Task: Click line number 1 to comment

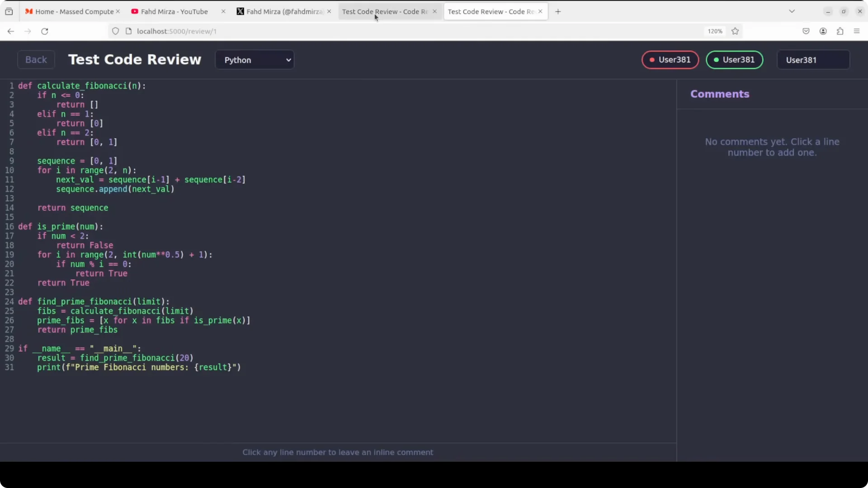Action: [x=11, y=86]
